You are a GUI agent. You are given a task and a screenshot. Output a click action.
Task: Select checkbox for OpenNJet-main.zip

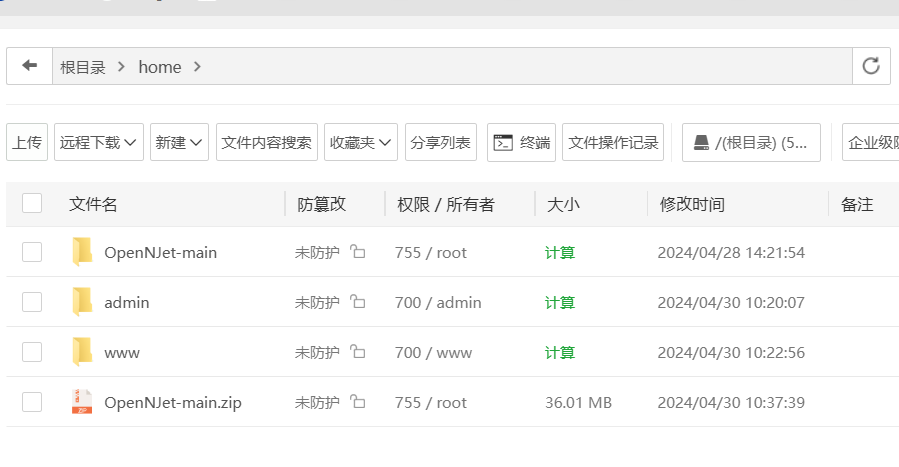point(32,402)
